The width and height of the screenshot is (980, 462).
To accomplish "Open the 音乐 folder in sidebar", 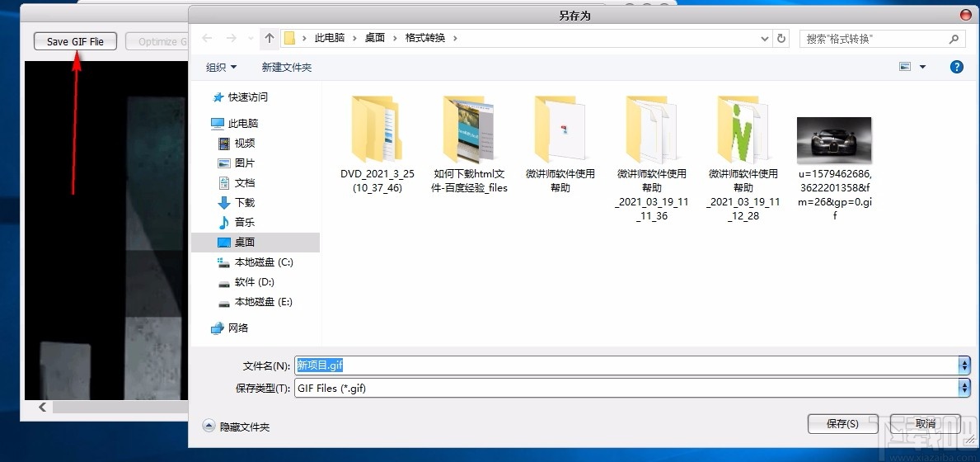I will pos(237,223).
